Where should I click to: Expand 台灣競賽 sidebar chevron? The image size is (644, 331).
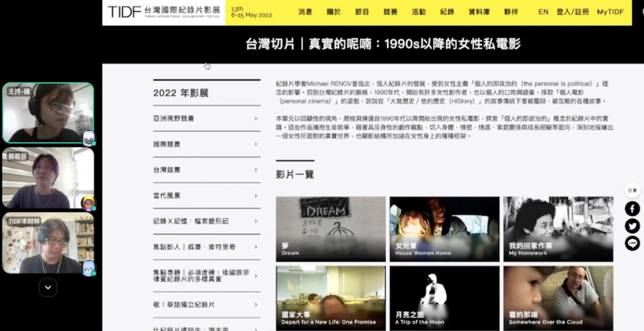click(x=255, y=170)
